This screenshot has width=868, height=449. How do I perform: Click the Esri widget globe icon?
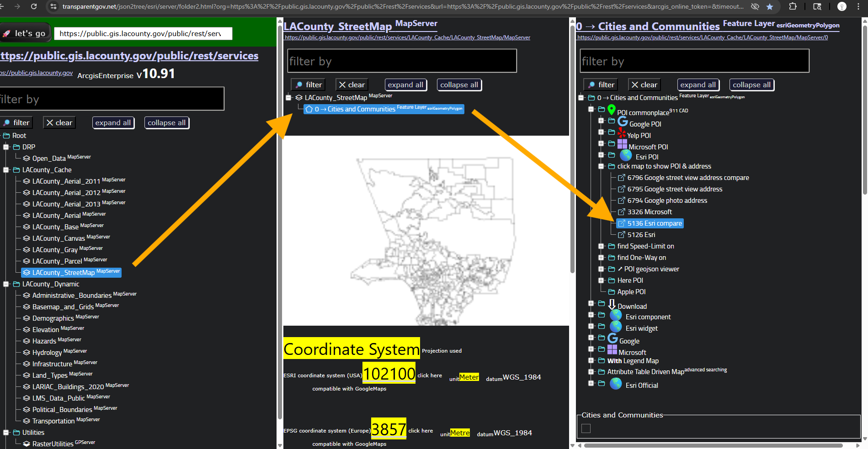(x=616, y=327)
